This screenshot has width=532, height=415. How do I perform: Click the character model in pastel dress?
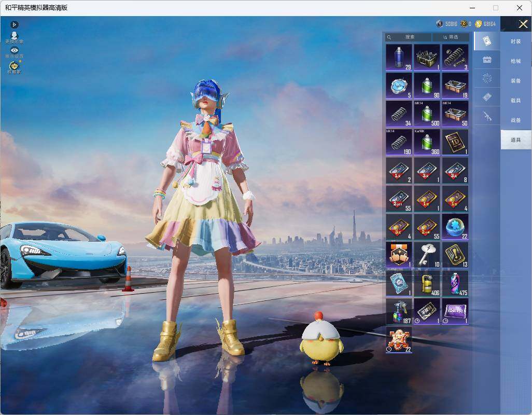coord(203,220)
